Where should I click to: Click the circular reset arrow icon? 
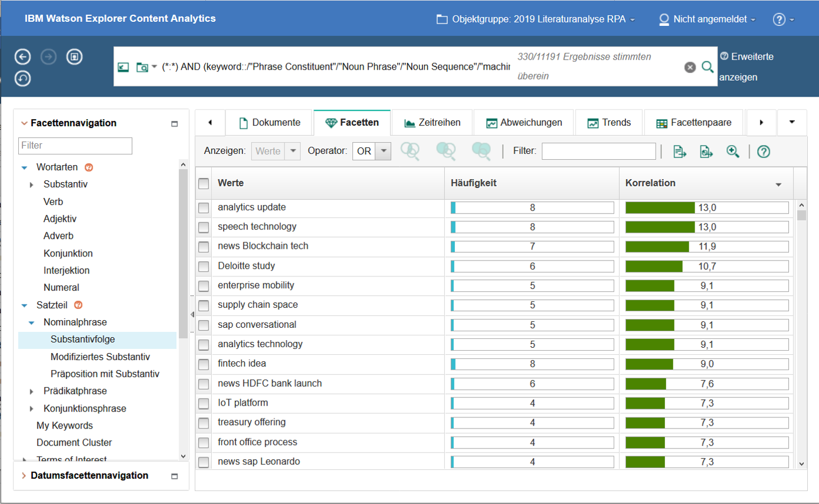(23, 78)
